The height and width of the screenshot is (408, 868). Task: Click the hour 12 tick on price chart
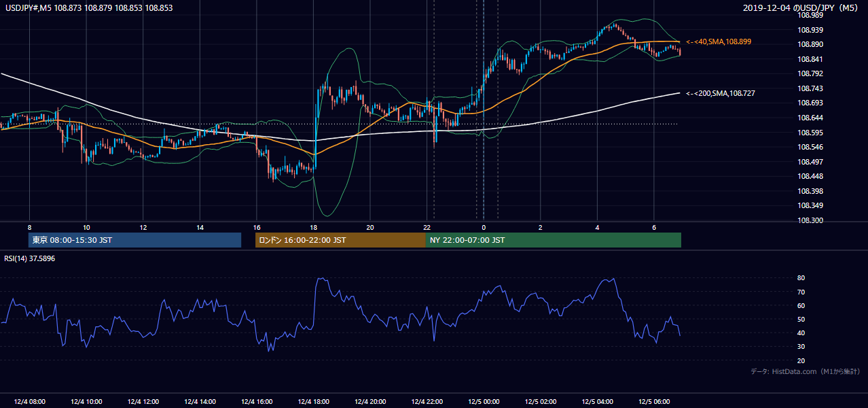click(143, 227)
